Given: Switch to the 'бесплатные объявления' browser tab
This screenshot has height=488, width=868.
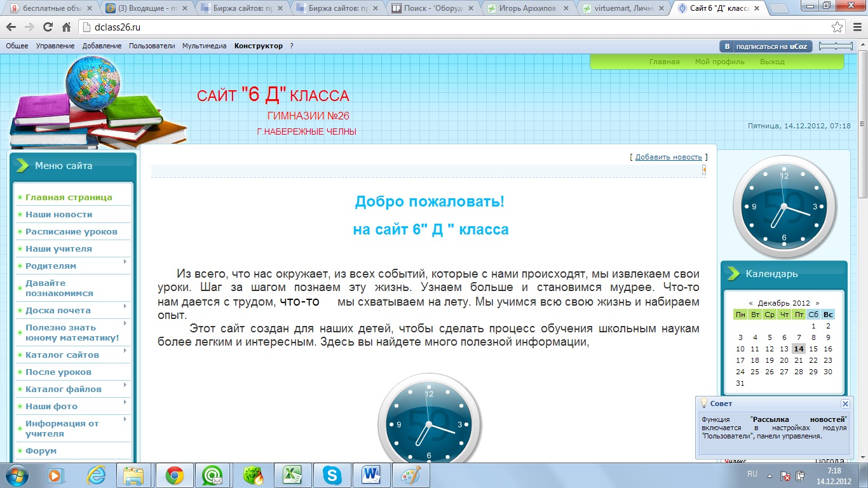Looking at the screenshot, I should (x=51, y=9).
